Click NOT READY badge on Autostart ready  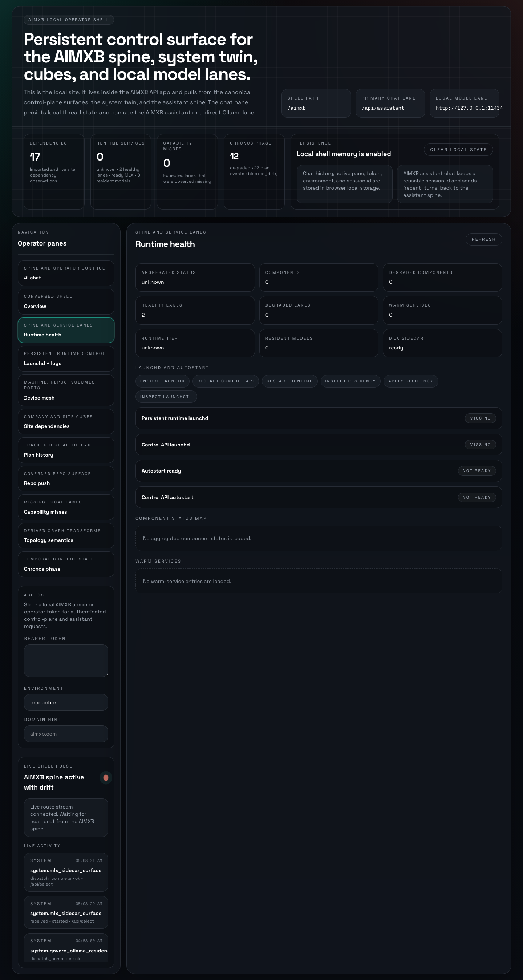[477, 471]
